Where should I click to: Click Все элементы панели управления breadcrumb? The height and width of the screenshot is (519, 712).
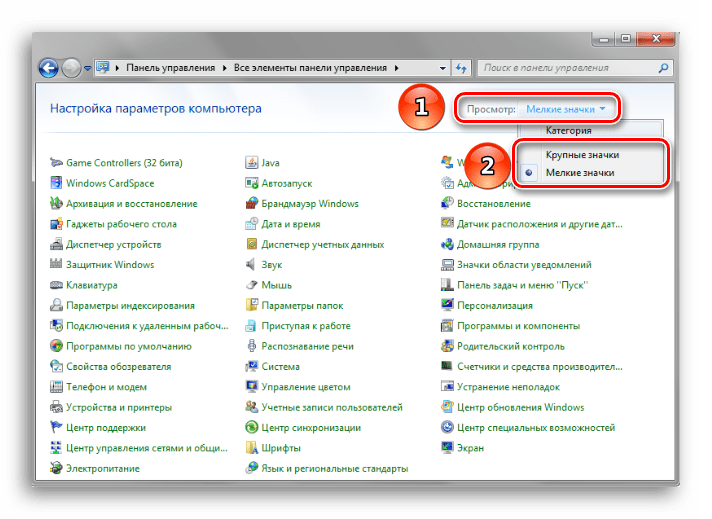tap(310, 68)
